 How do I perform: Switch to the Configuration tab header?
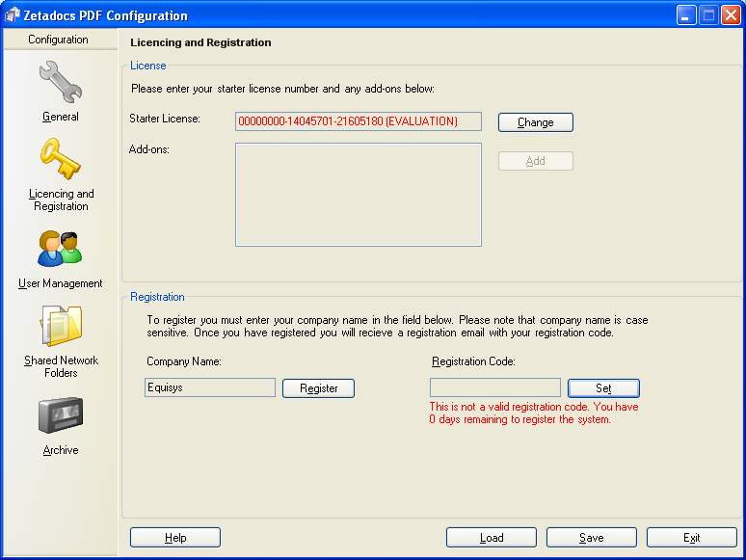tap(58, 40)
